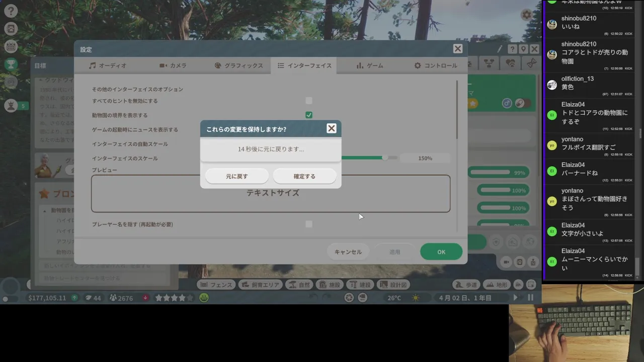Switch to the オーディオ tab

(x=107, y=65)
